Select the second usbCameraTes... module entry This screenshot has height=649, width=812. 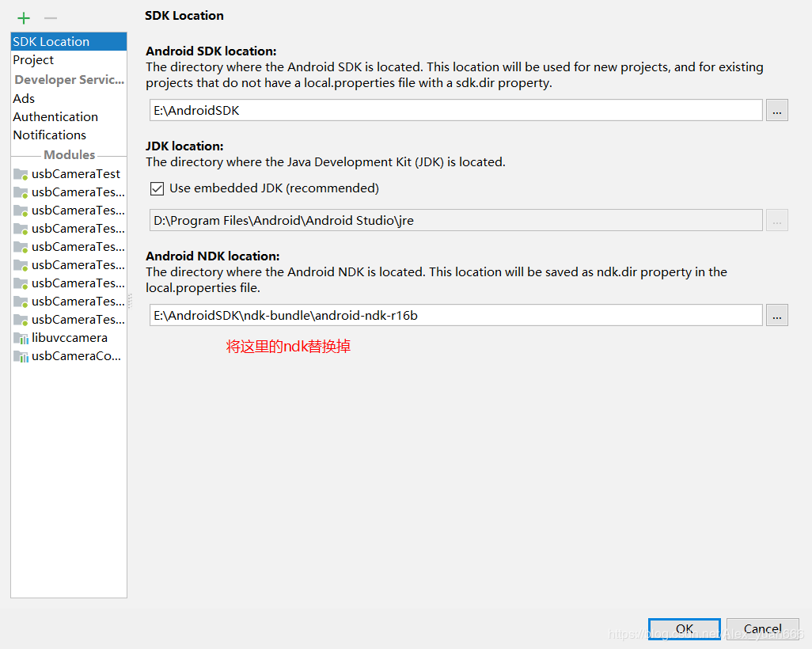click(78, 192)
